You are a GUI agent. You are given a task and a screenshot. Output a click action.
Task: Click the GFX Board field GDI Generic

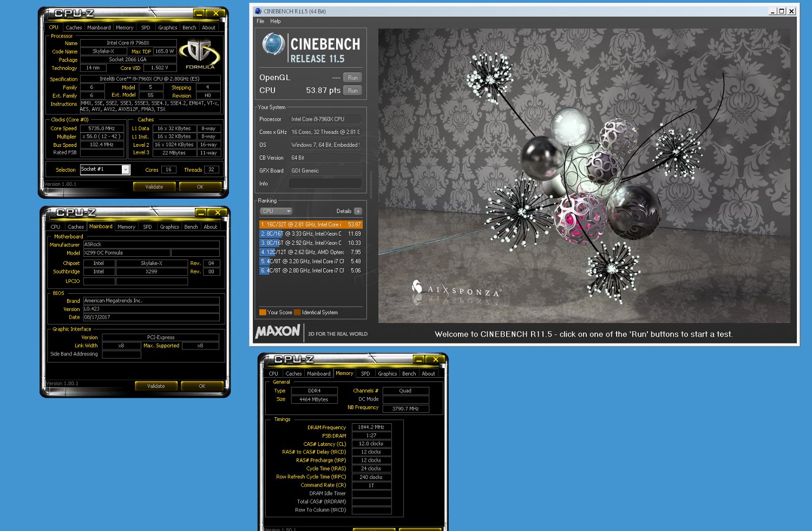(x=325, y=171)
